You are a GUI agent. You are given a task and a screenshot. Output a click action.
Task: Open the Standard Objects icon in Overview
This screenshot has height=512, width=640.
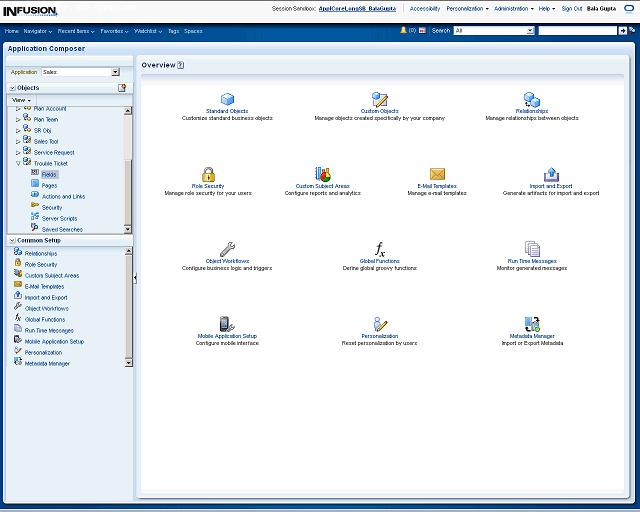point(227,99)
